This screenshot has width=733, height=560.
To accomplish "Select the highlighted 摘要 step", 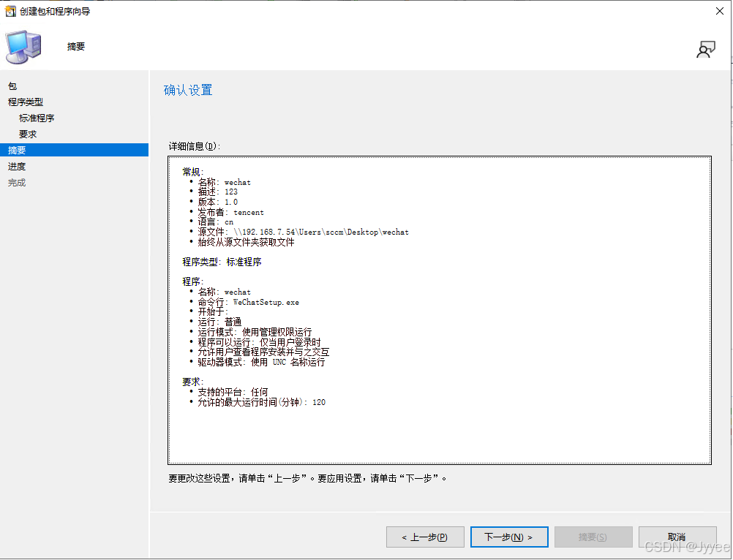I will (x=18, y=150).
